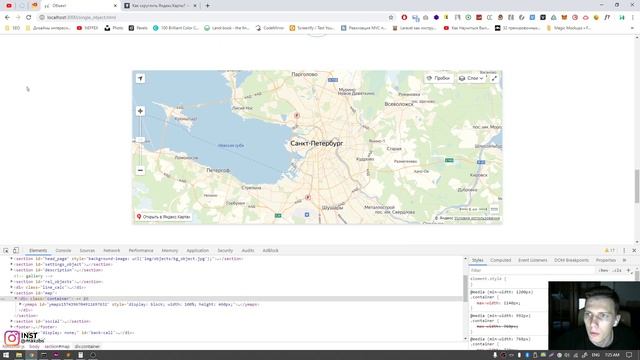Add new style rule with plus icon
640x360 pixels.
click(629, 270)
